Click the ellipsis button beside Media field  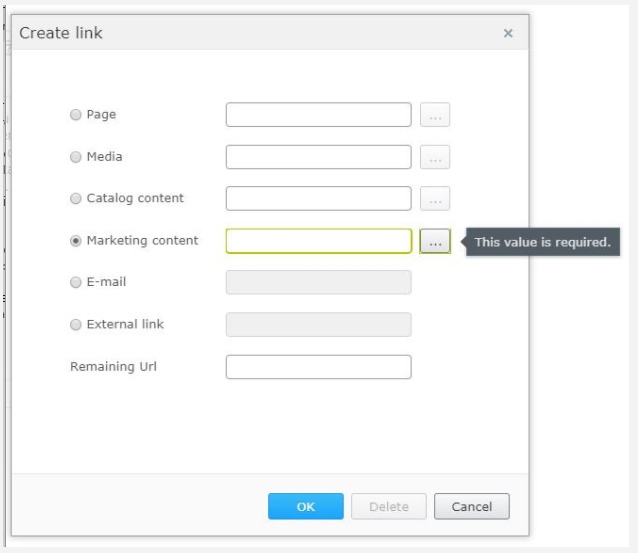[435, 157]
